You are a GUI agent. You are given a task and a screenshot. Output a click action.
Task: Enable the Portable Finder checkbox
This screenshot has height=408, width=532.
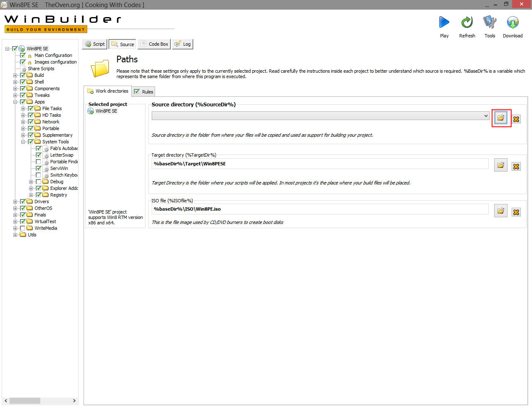[x=39, y=162]
